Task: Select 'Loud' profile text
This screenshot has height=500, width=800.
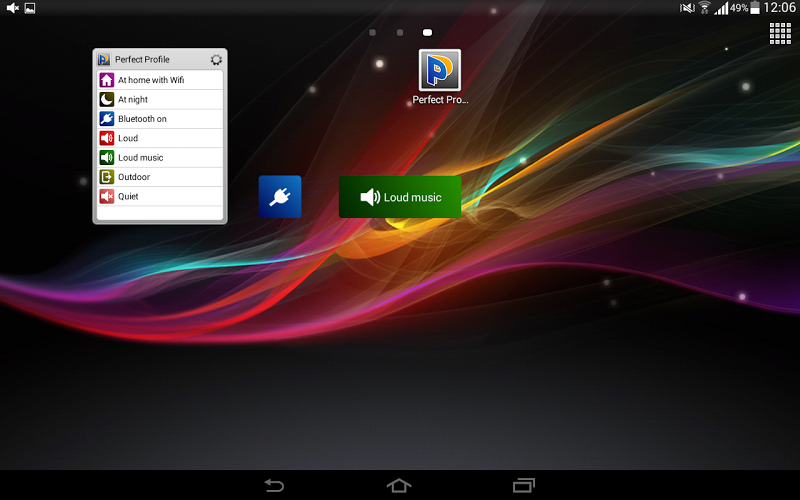Action: coord(128,138)
